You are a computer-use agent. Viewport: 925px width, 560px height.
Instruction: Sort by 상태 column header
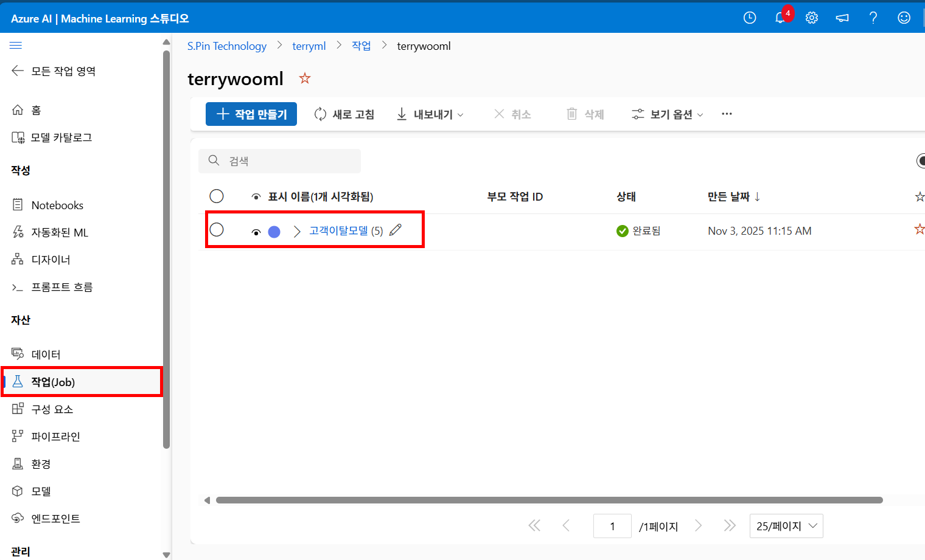pos(626,196)
